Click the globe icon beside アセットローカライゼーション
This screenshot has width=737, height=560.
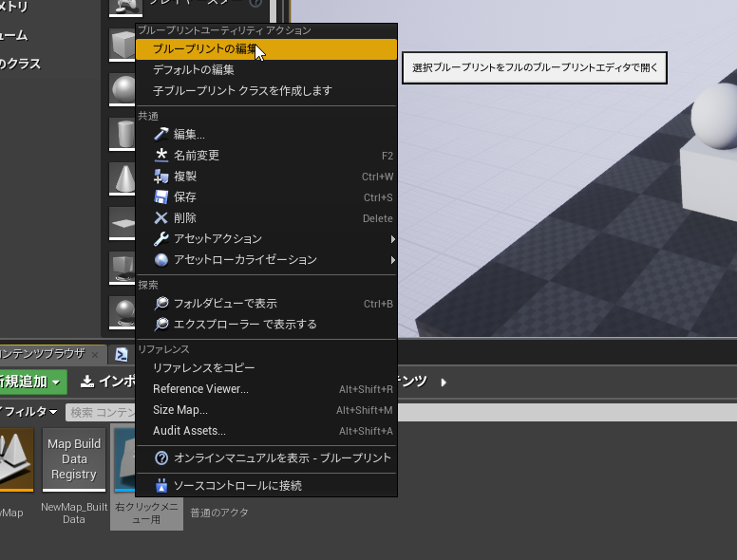tap(161, 260)
